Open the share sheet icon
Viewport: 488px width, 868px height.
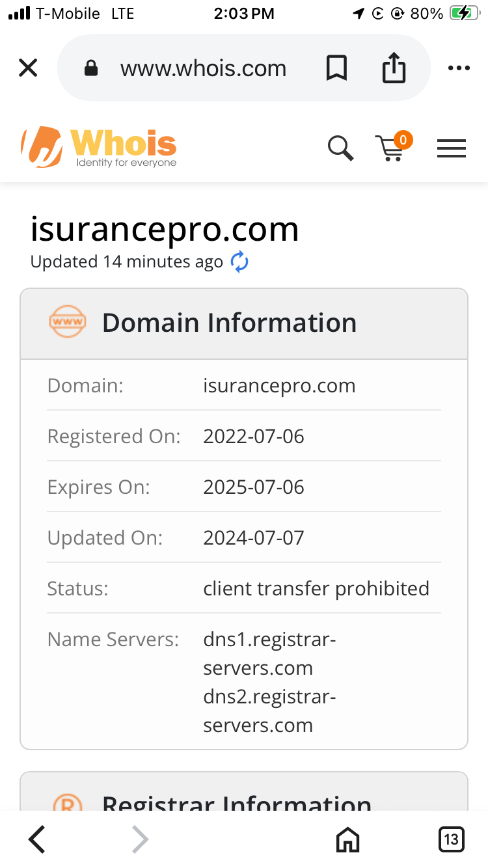[x=394, y=68]
